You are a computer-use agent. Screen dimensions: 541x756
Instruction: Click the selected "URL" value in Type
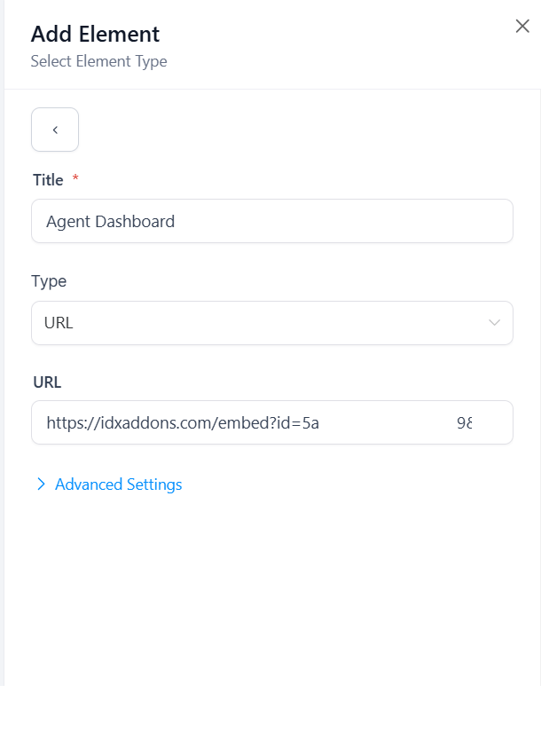point(59,323)
